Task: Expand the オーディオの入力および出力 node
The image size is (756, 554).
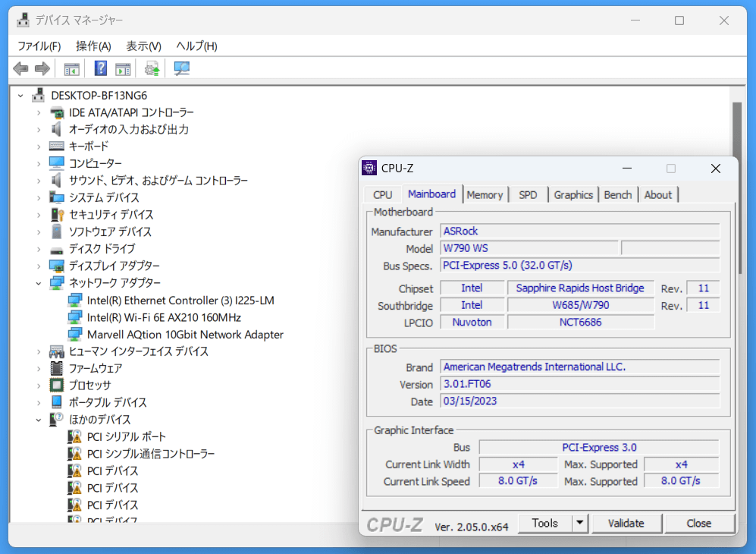Action: click(x=39, y=129)
